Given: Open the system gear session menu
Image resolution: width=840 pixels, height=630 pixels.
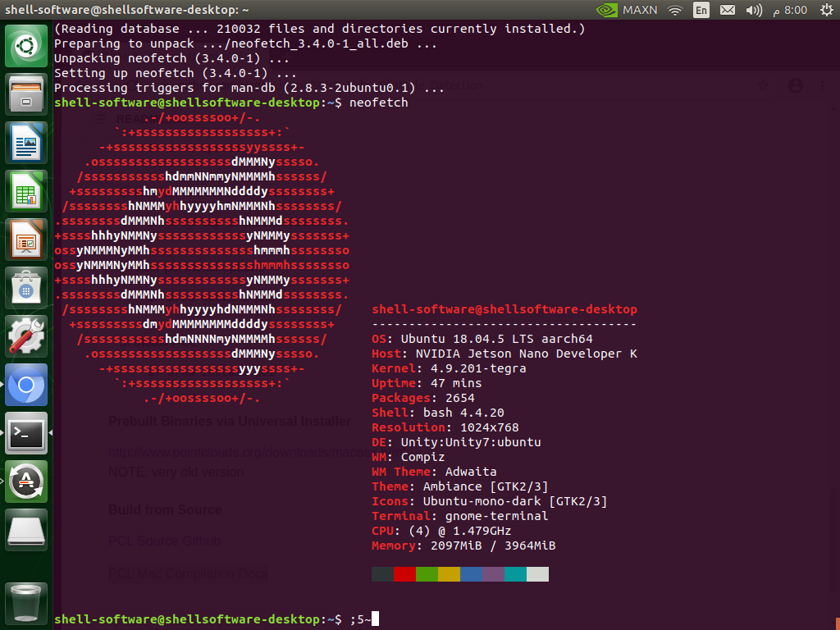Looking at the screenshot, I should tap(824, 10).
